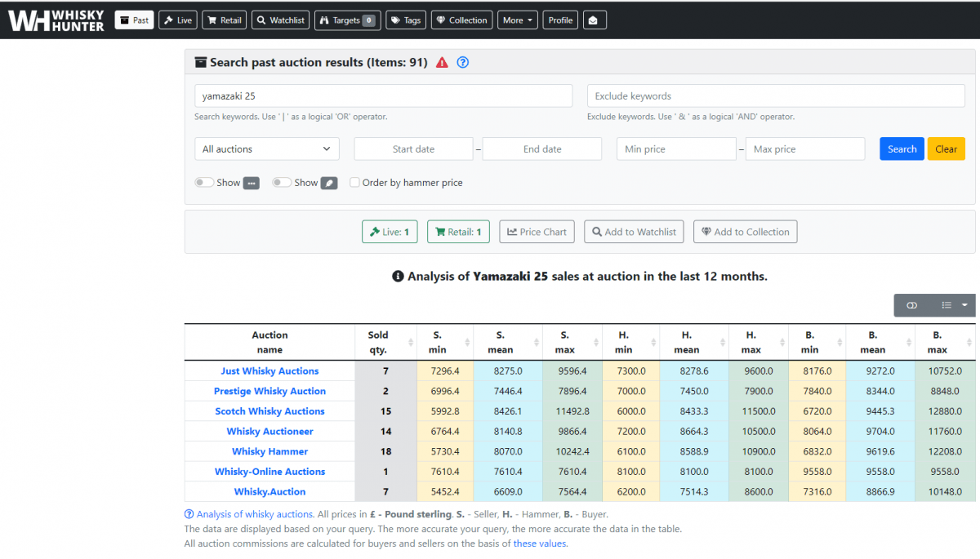Sort table by B. min column arrows

click(x=839, y=342)
